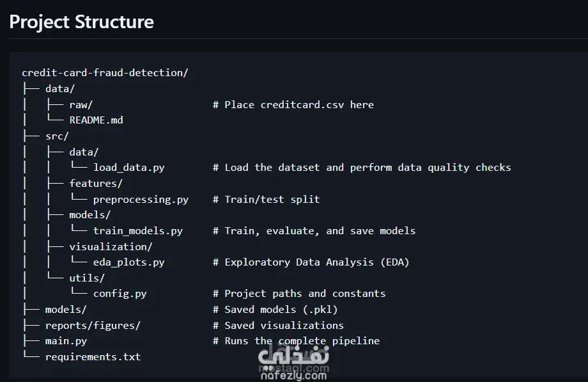588x382 pixels.
Task: Click train_models.py file name
Action: click(137, 230)
